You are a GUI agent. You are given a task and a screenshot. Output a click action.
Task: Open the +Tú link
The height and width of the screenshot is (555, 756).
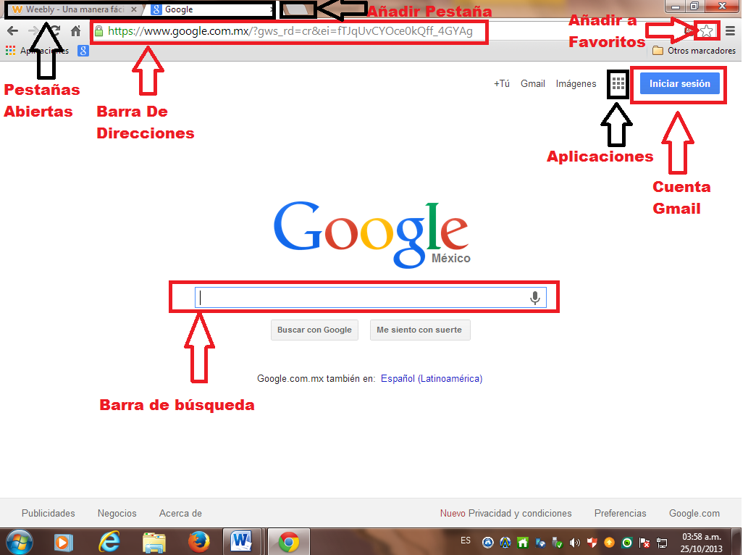[501, 84]
